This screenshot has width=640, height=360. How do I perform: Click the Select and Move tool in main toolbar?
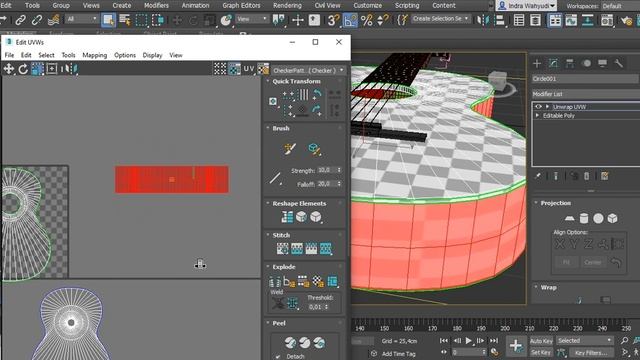(177, 20)
